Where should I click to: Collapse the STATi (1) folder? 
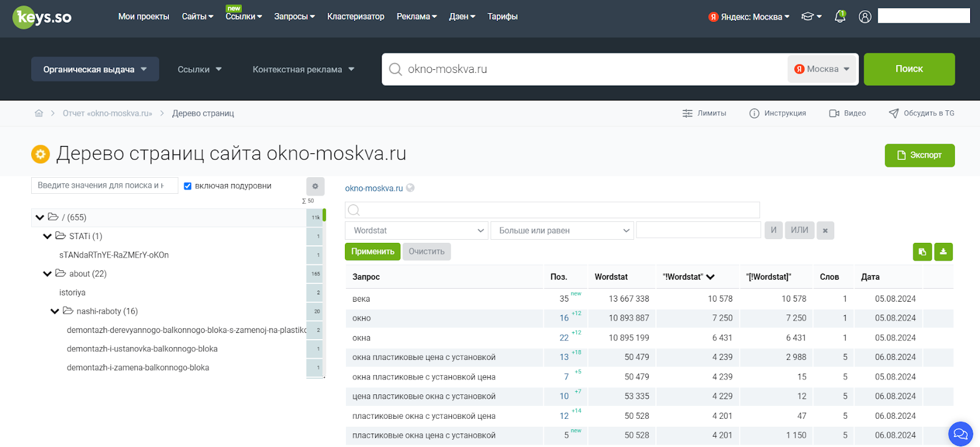(47, 237)
